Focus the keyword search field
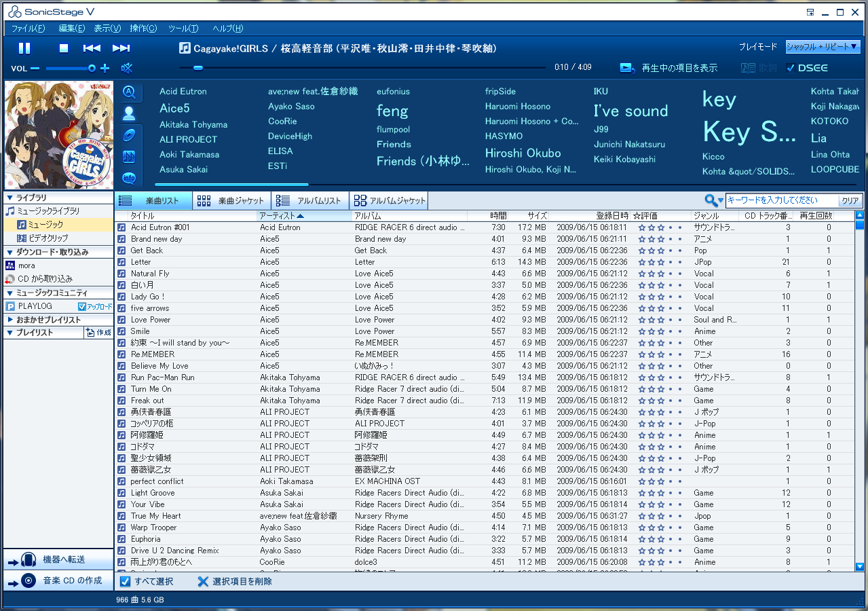 pos(782,200)
